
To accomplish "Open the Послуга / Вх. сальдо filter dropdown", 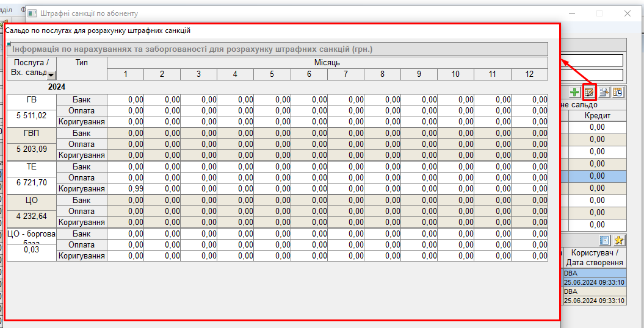I will point(51,75).
